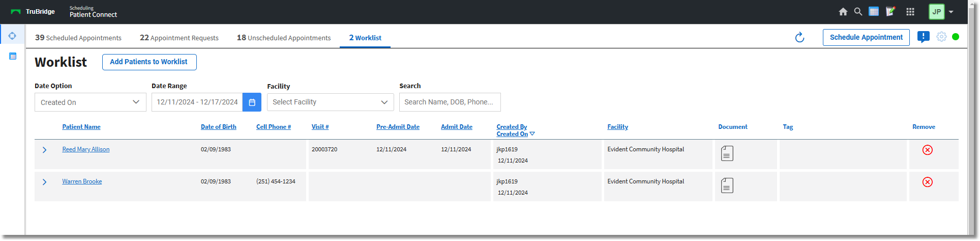Open the alert message icon
The height and width of the screenshot is (241, 980).
[924, 37]
